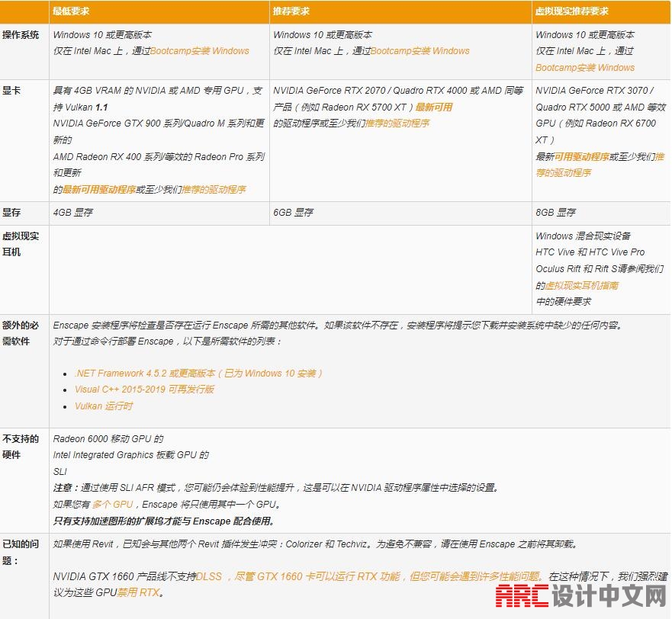Select the 虚拟现实推荐要求 column header
The width and height of the screenshot is (672, 619).
coord(571,11)
